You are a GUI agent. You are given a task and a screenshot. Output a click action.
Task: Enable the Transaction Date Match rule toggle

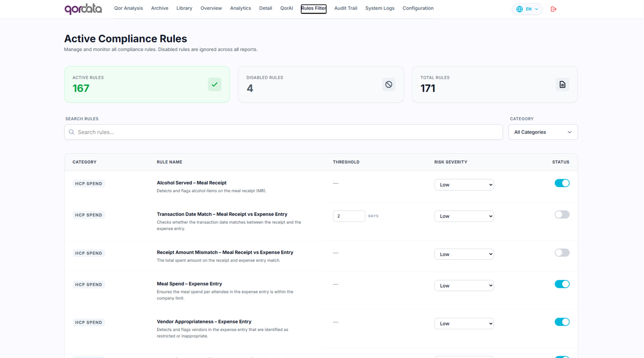(562, 214)
